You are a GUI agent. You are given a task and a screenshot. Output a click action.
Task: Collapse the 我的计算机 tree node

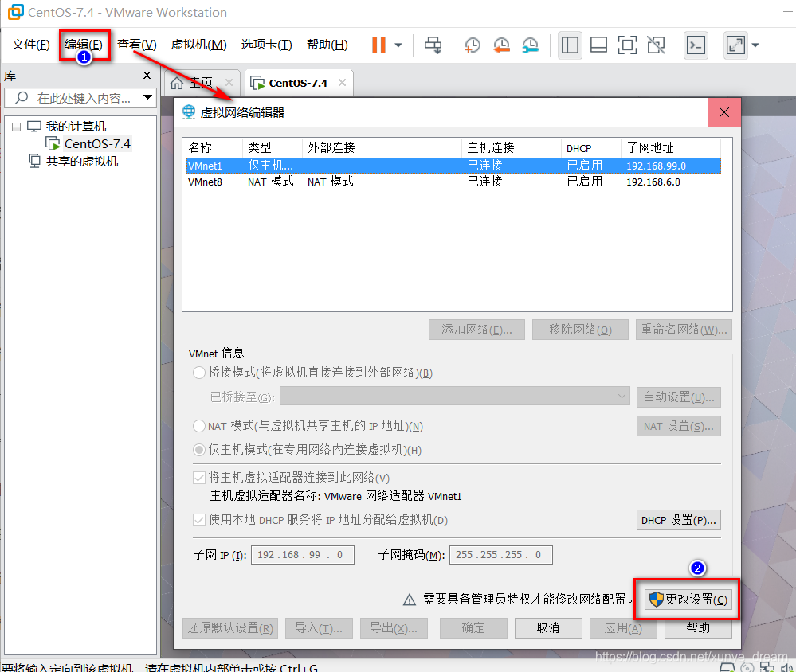(x=16, y=127)
